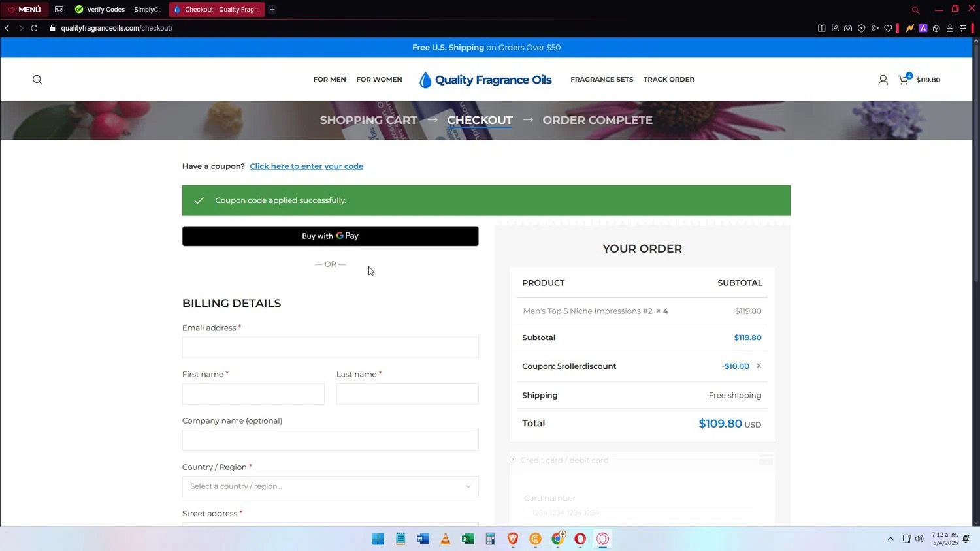The image size is (980, 551).
Task: Open VLC media player from taskbar
Action: 446,539
